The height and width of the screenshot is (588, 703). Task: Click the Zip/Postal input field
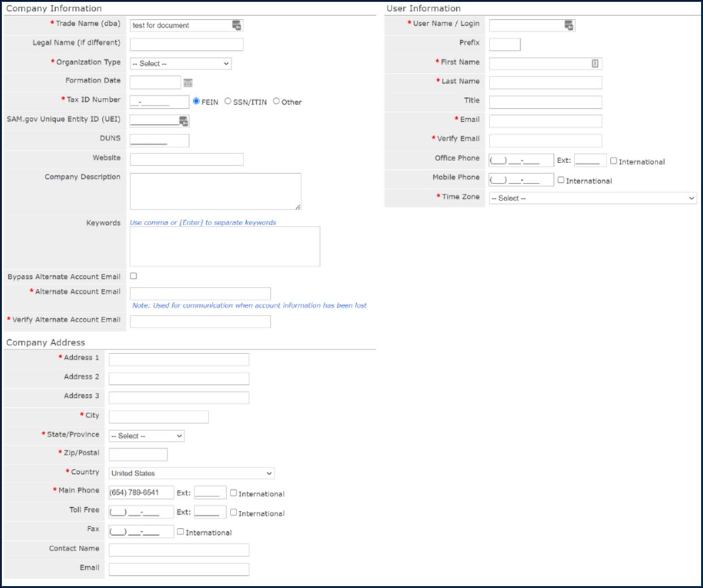point(138,455)
